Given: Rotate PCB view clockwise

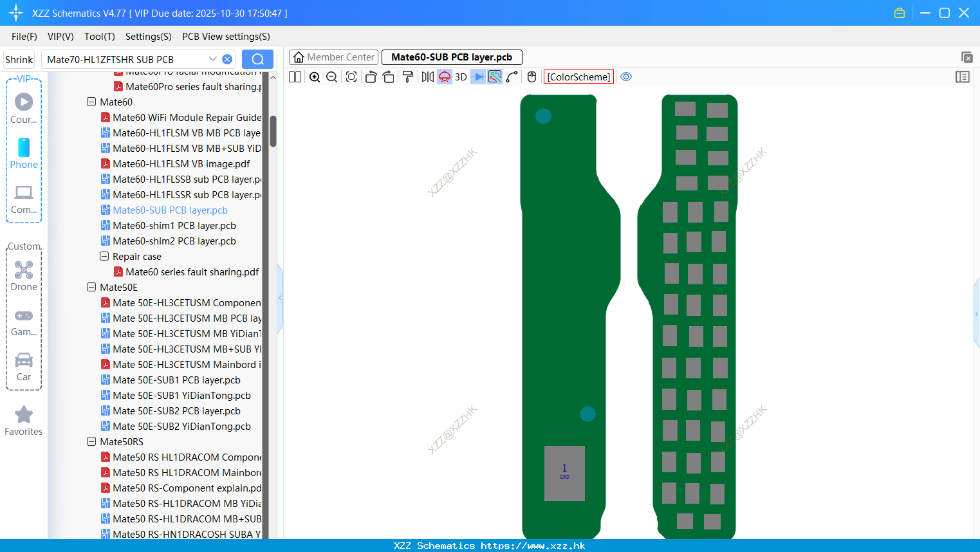Looking at the screenshot, I should coord(388,77).
